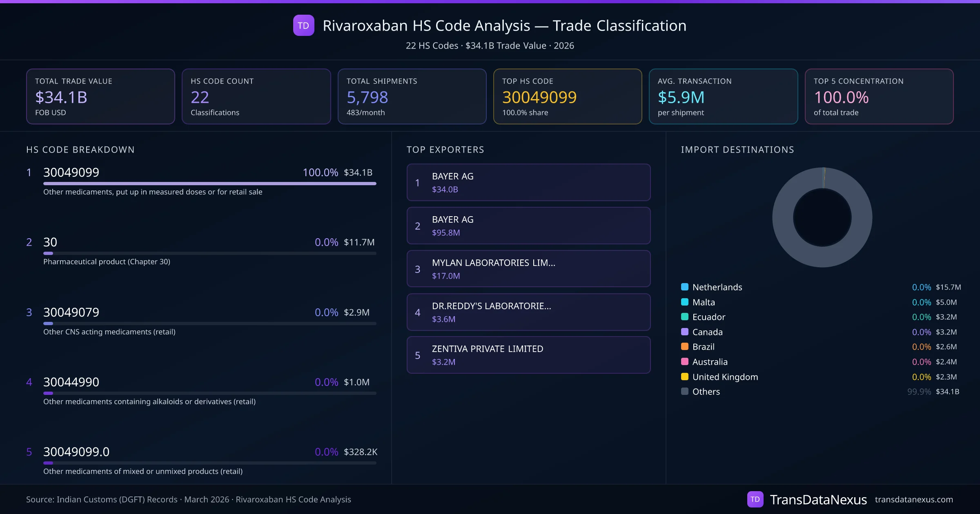This screenshot has width=980, height=514.
Task: Click the United Kingdom yellow legend marker
Action: (x=685, y=377)
